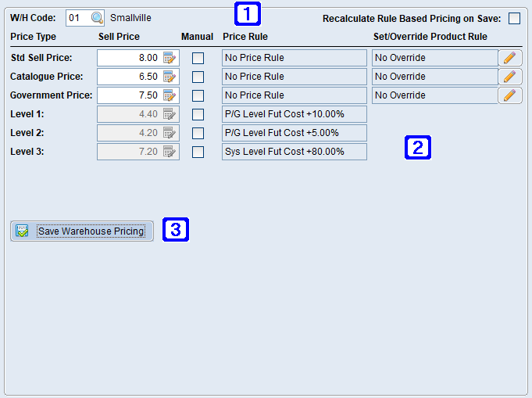Check Manual box for Level 1

click(x=198, y=114)
